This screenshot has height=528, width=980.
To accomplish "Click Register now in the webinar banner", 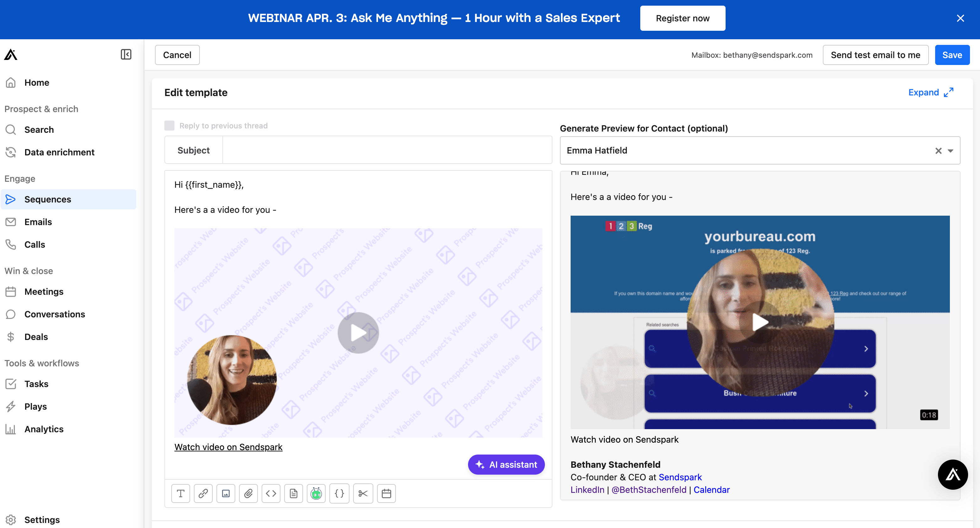I will (x=683, y=18).
